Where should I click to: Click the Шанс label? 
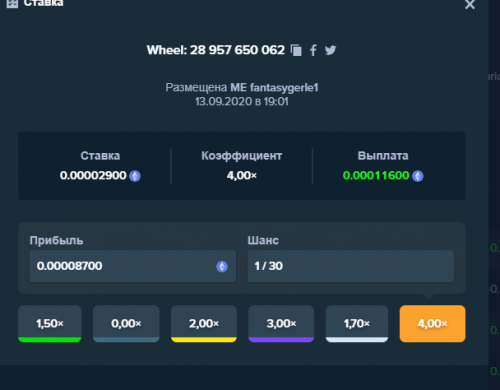coord(263,240)
